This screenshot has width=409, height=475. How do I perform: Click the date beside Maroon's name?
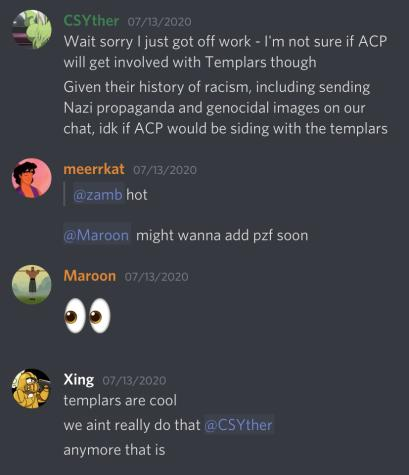(x=156, y=277)
